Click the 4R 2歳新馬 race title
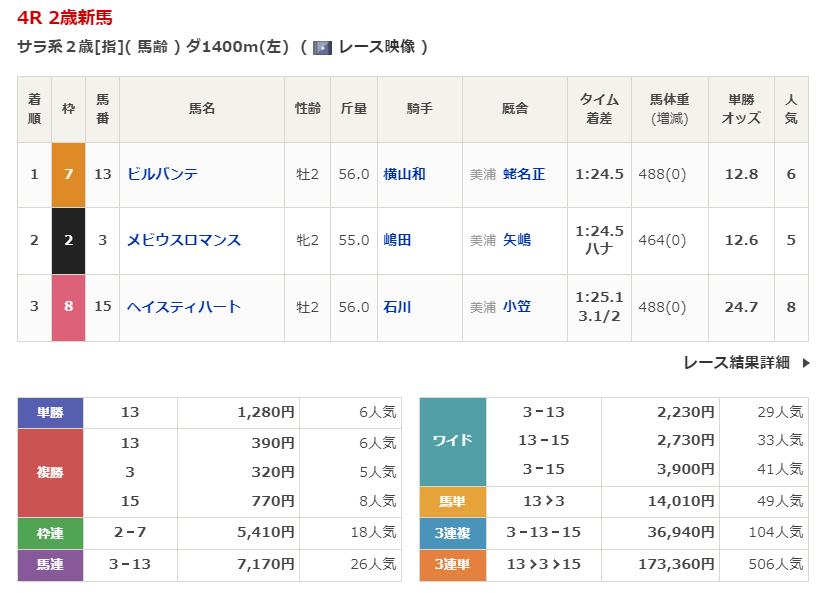Viewport: 823px width, 593px height. (x=65, y=17)
